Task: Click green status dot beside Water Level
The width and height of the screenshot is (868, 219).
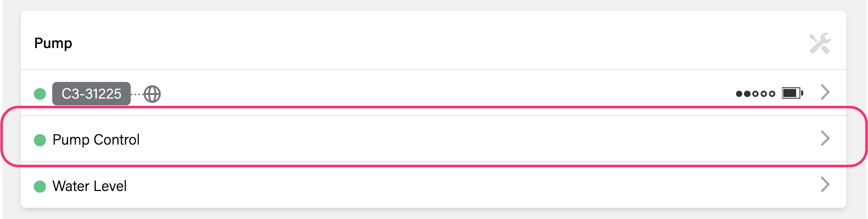Action: tap(40, 186)
